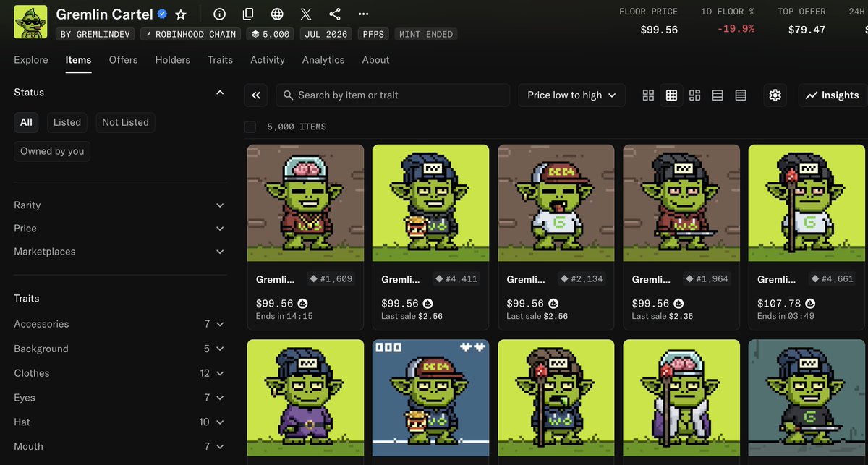Click the FLOOR PRICE $99.56 stat
This screenshot has height=465, width=868.
(649, 21)
